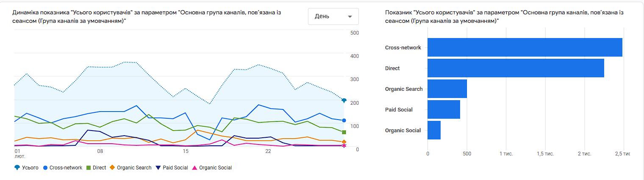Image resolution: width=644 pixels, height=180 pixels.
Task: Select the Cross-network bar in the bar chart
Action: (525, 47)
